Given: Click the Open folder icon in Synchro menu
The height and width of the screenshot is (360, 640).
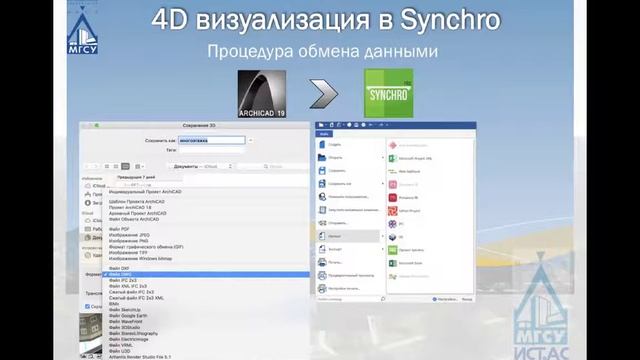Looking at the screenshot, I should [322, 158].
